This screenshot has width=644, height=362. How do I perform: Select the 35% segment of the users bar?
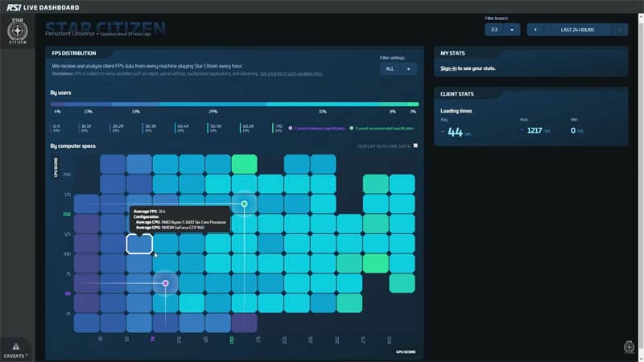click(323, 105)
